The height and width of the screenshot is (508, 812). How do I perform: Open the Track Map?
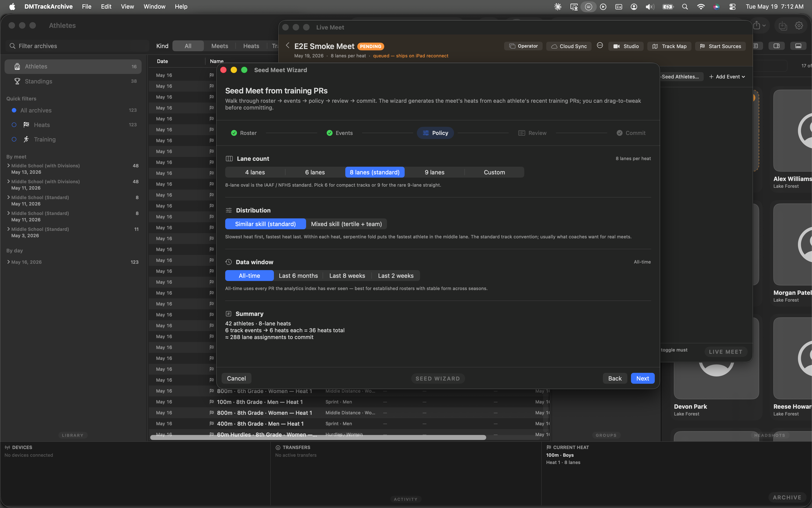coord(669,46)
